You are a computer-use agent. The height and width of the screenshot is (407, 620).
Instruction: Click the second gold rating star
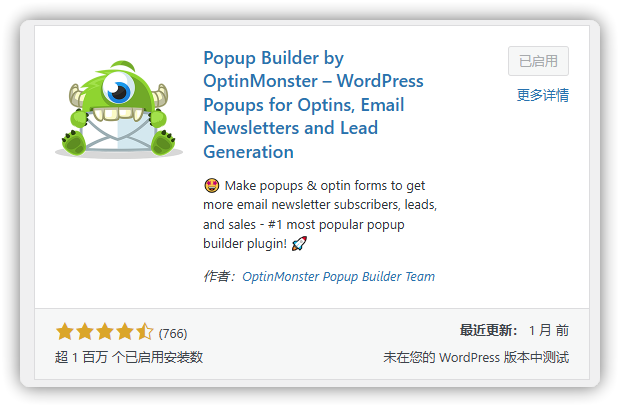85,331
